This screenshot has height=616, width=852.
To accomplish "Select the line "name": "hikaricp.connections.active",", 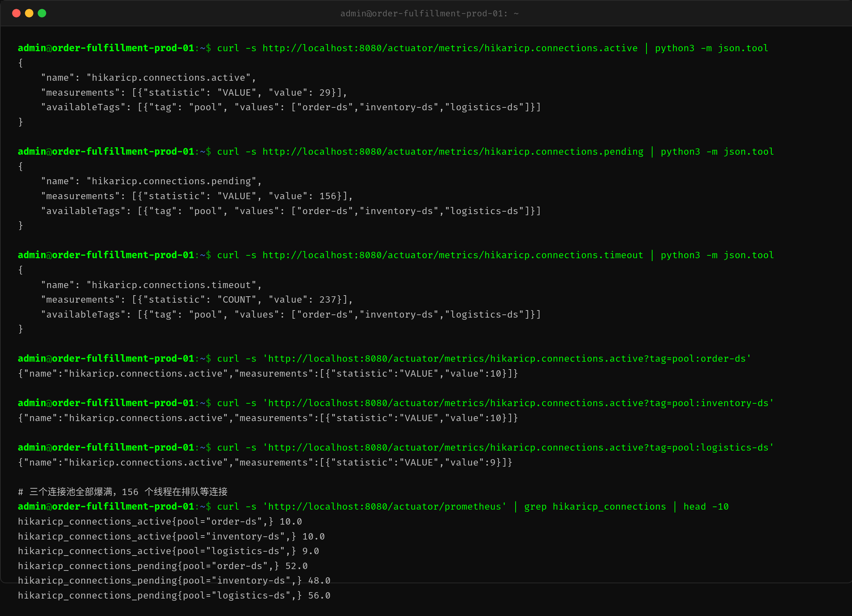I will 148,78.
